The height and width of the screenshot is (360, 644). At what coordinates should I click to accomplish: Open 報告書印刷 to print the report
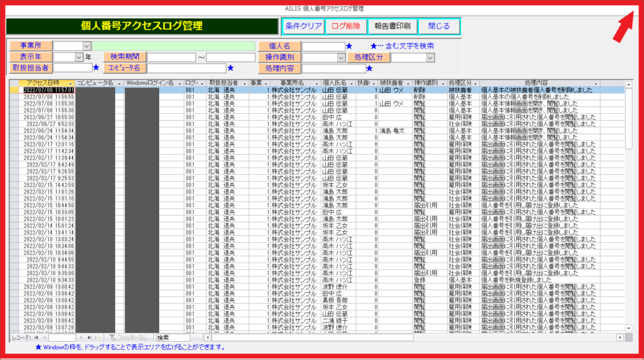coord(392,26)
